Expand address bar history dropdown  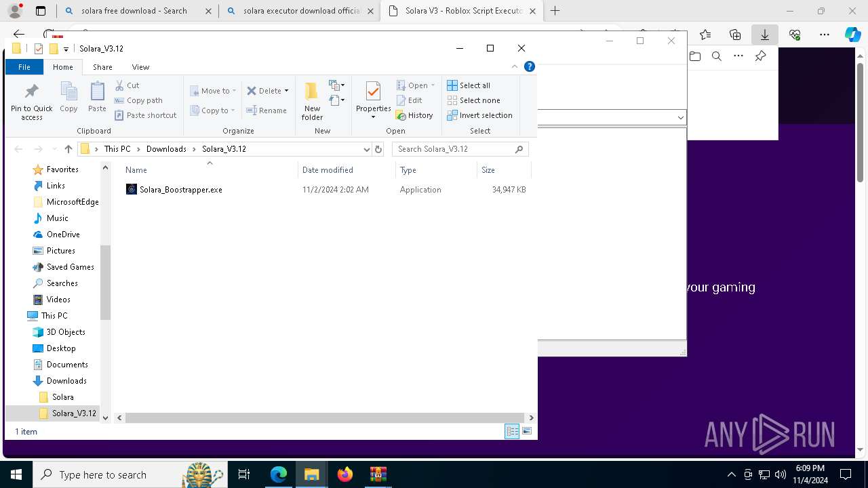pos(366,149)
